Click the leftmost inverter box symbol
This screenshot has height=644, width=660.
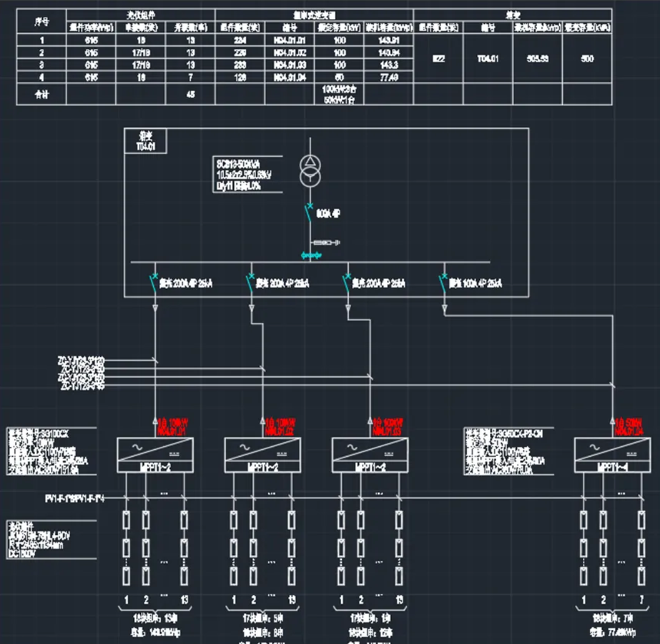pos(155,455)
